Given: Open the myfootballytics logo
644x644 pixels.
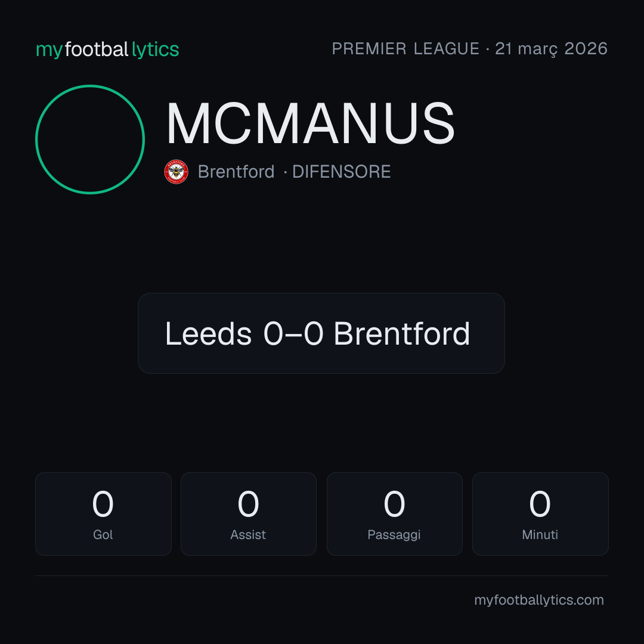Looking at the screenshot, I should click(107, 49).
